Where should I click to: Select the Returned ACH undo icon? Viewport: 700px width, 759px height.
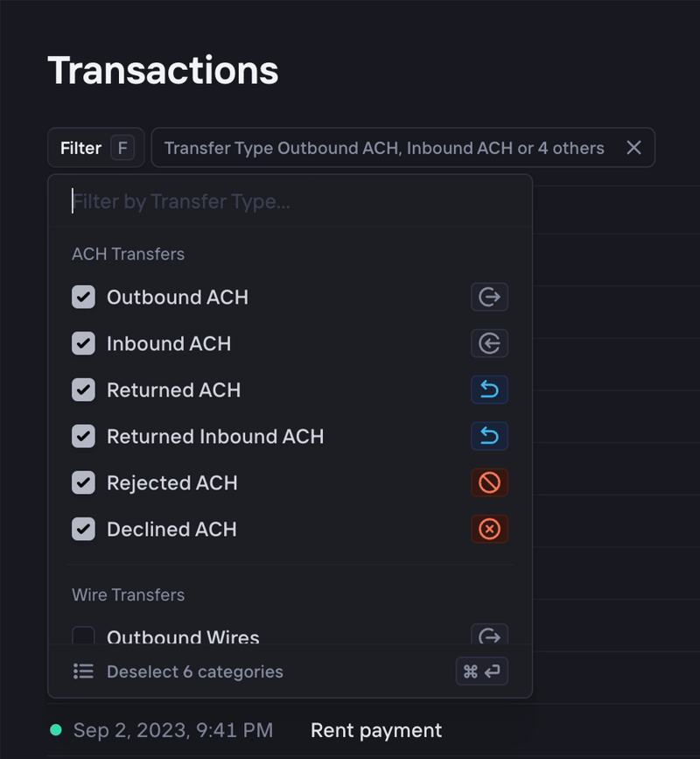[x=489, y=390]
